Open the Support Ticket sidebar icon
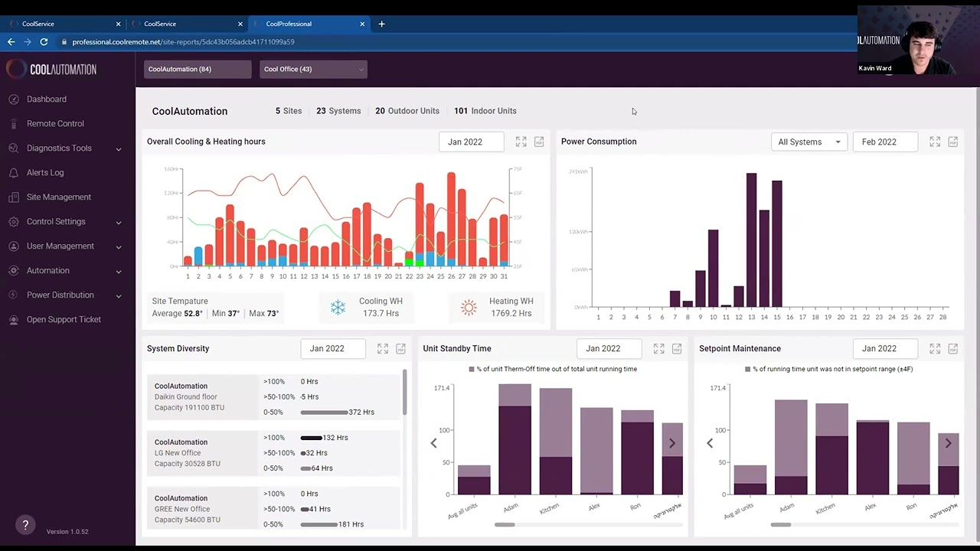This screenshot has width=980, height=551. [x=13, y=319]
